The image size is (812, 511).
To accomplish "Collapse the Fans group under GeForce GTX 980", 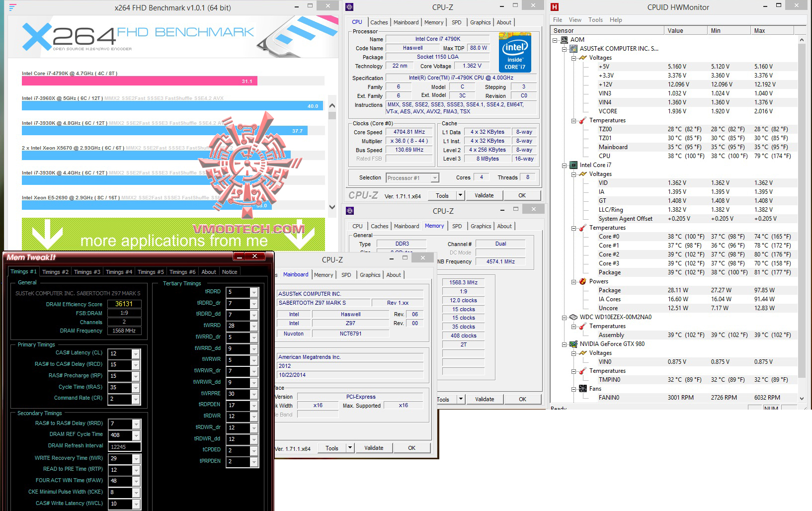I will click(574, 389).
